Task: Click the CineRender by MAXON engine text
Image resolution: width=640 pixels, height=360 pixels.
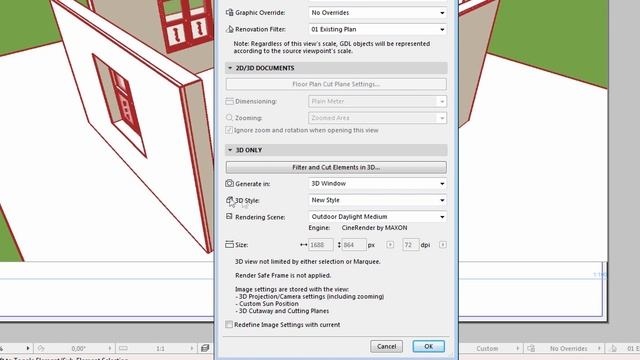Action: coord(374,228)
